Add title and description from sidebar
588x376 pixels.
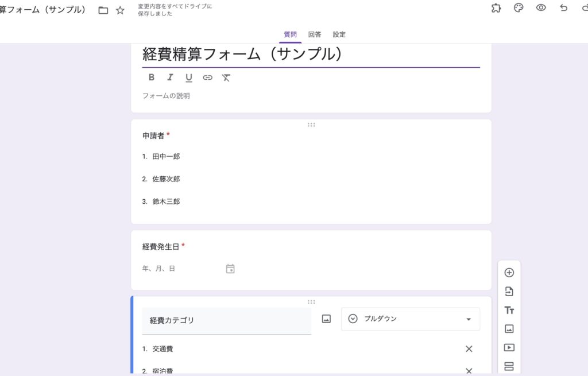(x=509, y=311)
